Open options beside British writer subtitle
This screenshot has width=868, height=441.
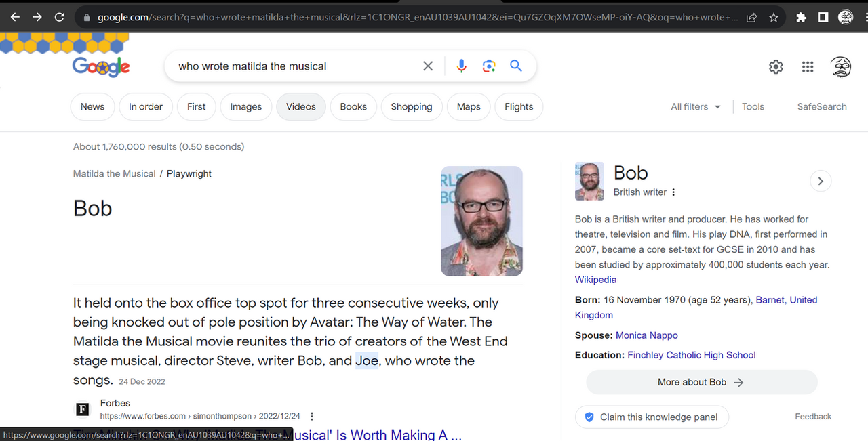pyautogui.click(x=673, y=192)
